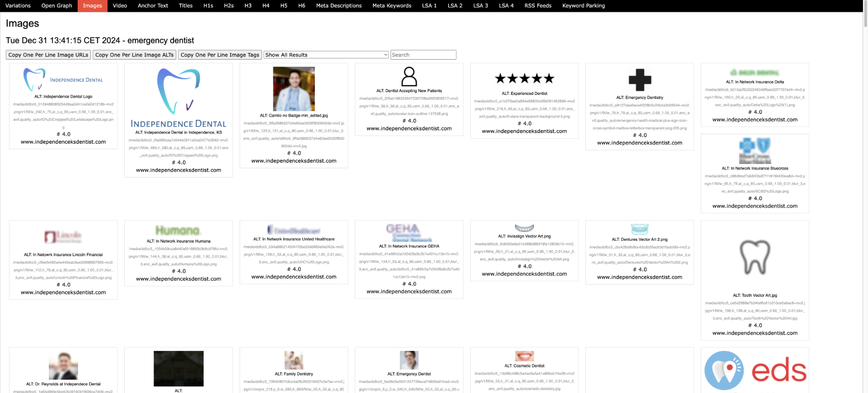The height and width of the screenshot is (393, 868).
Task: Click the GEHA insurance logo
Action: (x=409, y=233)
